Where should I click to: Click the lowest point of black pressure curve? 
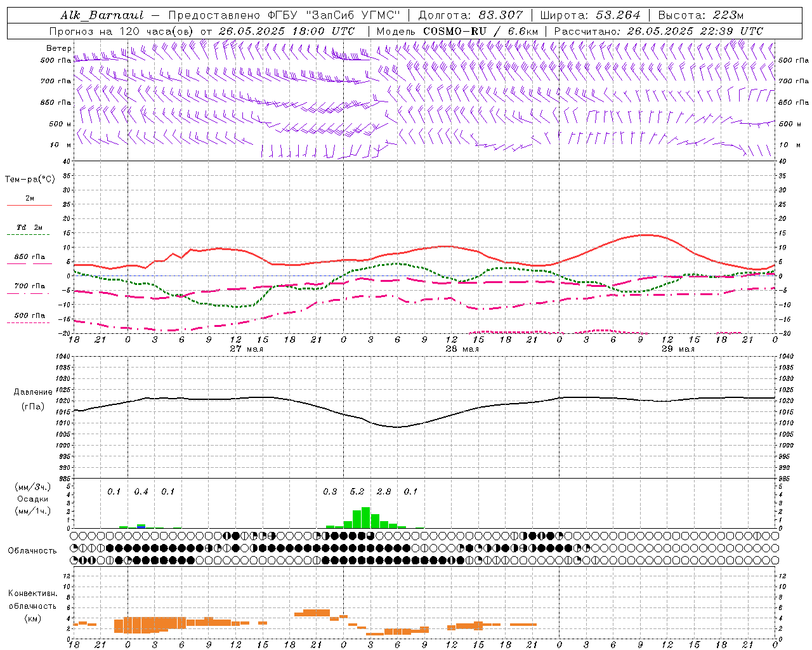(x=398, y=427)
